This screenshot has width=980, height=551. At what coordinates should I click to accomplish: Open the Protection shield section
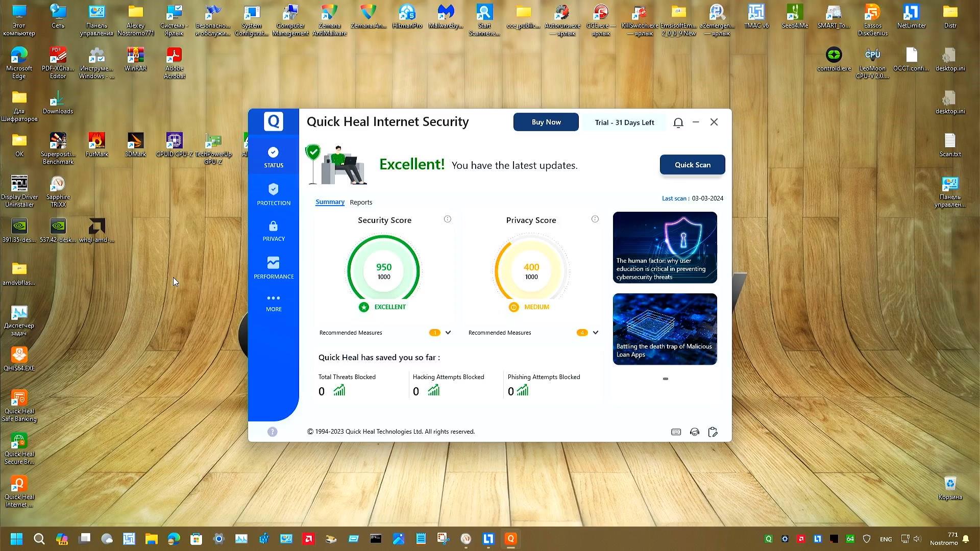274,194
